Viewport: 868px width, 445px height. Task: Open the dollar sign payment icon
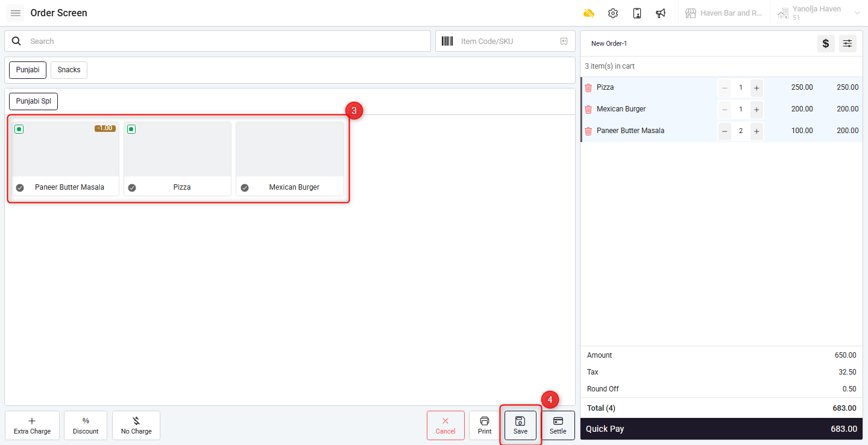pos(826,43)
